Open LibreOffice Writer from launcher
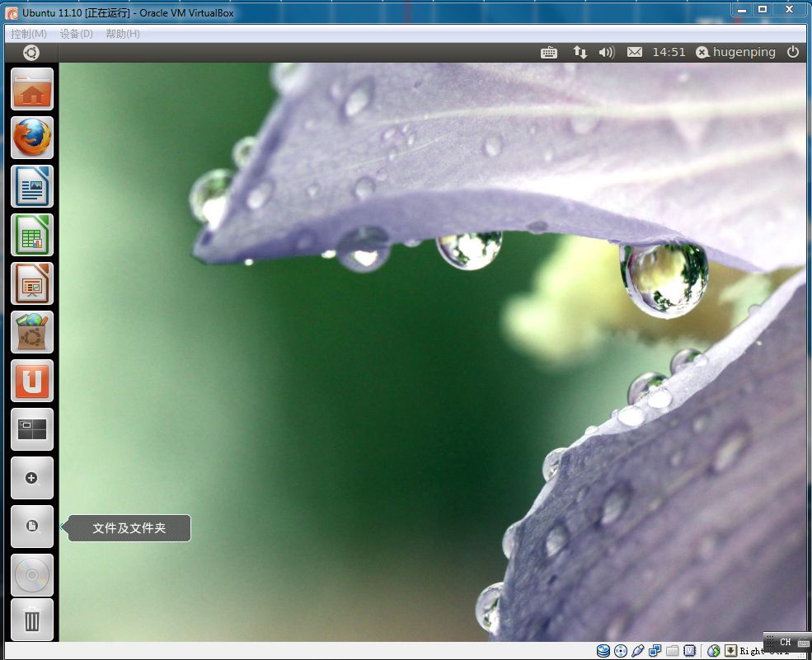Image resolution: width=812 pixels, height=660 pixels. pos(32,186)
